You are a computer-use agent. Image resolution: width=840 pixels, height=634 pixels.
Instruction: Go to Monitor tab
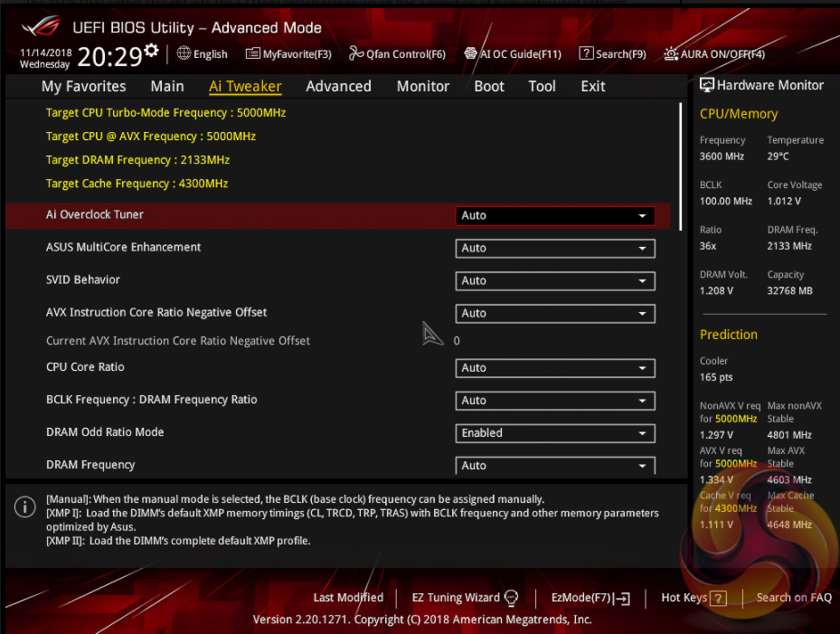pyautogui.click(x=423, y=86)
